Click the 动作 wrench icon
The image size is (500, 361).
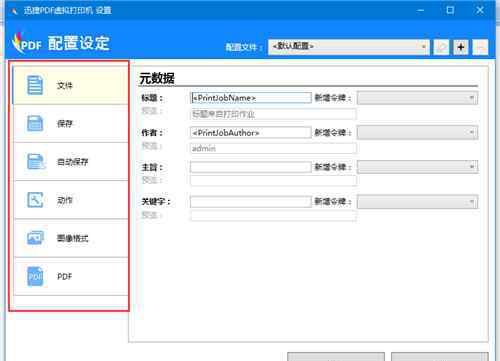coord(35,200)
